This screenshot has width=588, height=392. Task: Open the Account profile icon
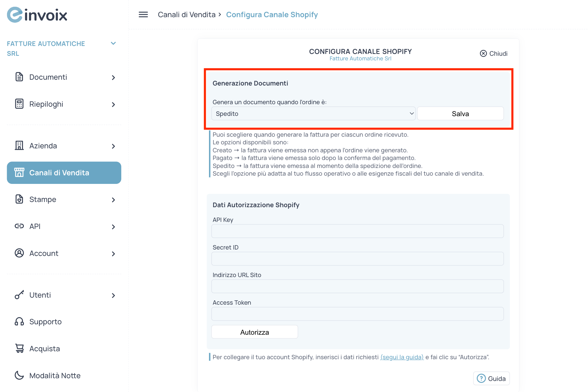click(19, 253)
